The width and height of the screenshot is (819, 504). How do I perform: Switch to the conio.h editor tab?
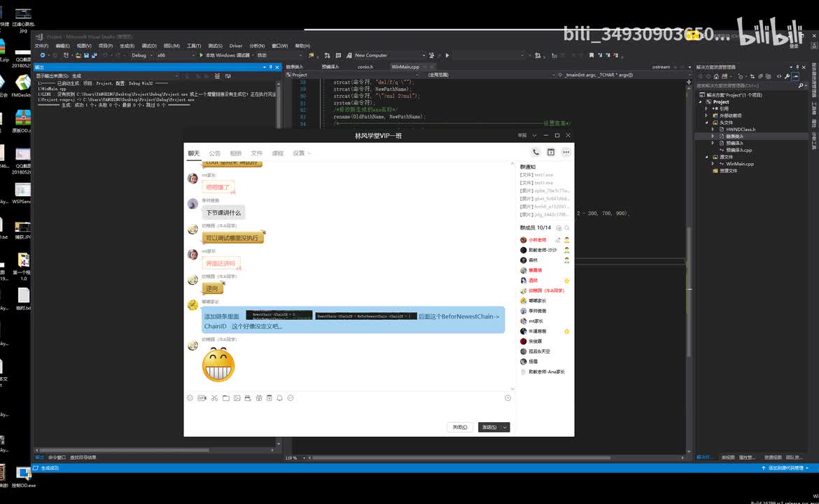click(365, 67)
